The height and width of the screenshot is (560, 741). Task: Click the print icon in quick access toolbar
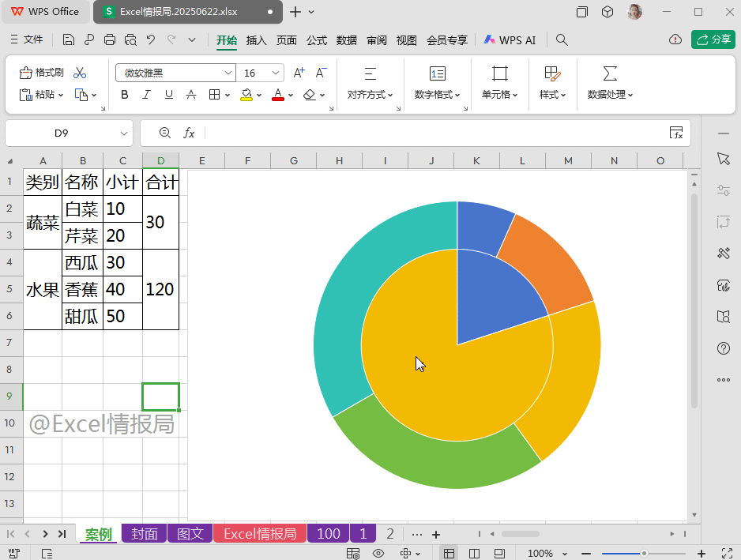coord(110,39)
